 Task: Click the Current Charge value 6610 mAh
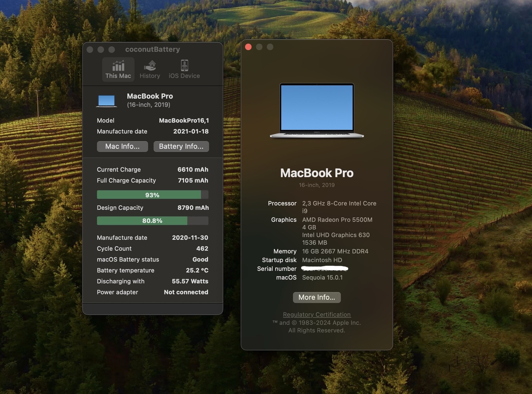point(193,169)
